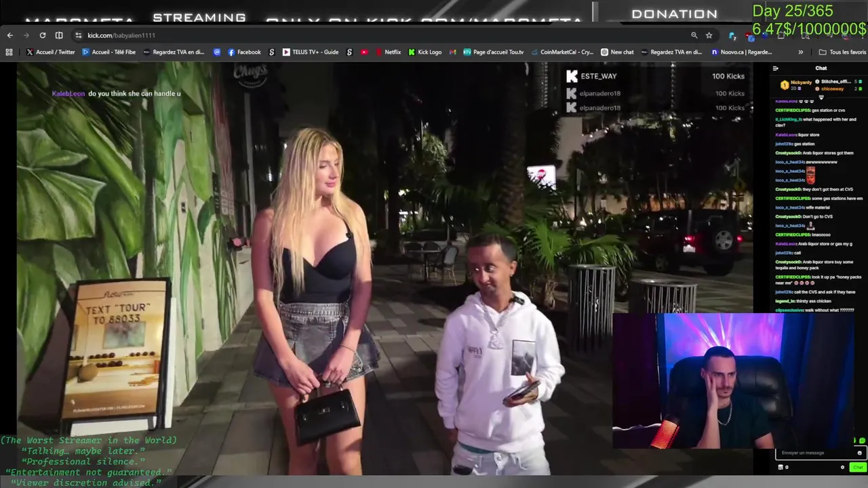This screenshot has width=868, height=488.
Task: Open the browser side panel icon
Action: coord(59,35)
